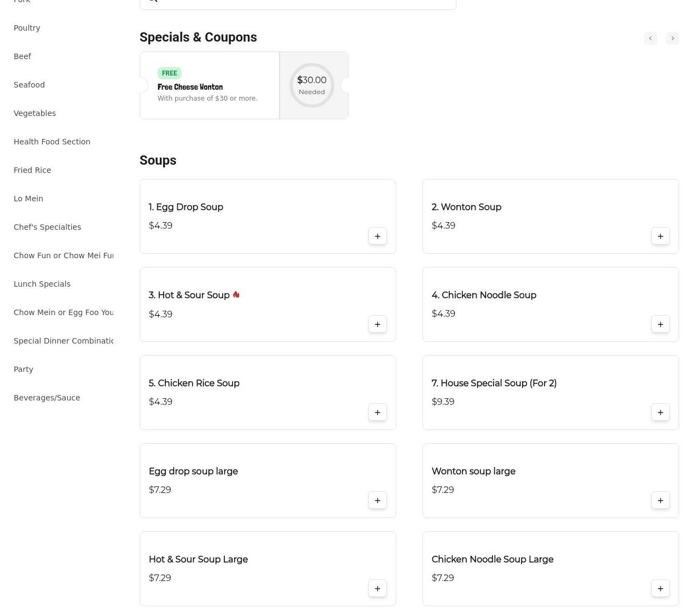Image resolution: width=695 pixels, height=616 pixels.
Task: Add Wonton soup large plus icon
Action: [x=661, y=501]
